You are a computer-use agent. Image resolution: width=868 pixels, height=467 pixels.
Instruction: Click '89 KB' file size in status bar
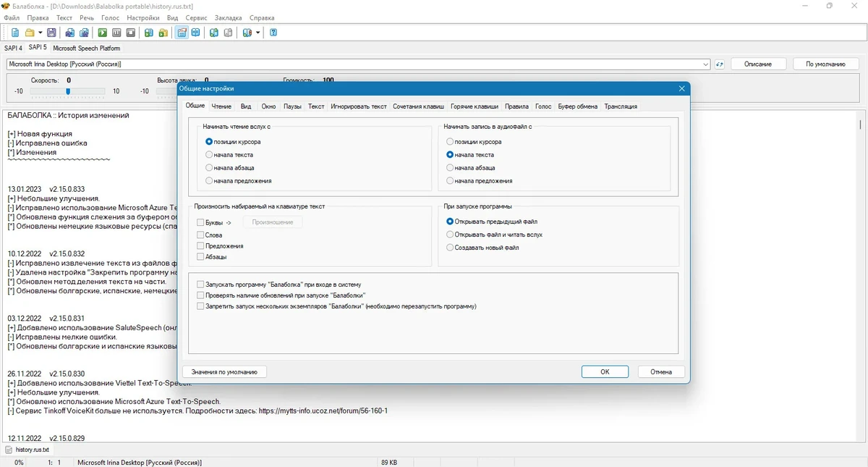(x=388, y=462)
